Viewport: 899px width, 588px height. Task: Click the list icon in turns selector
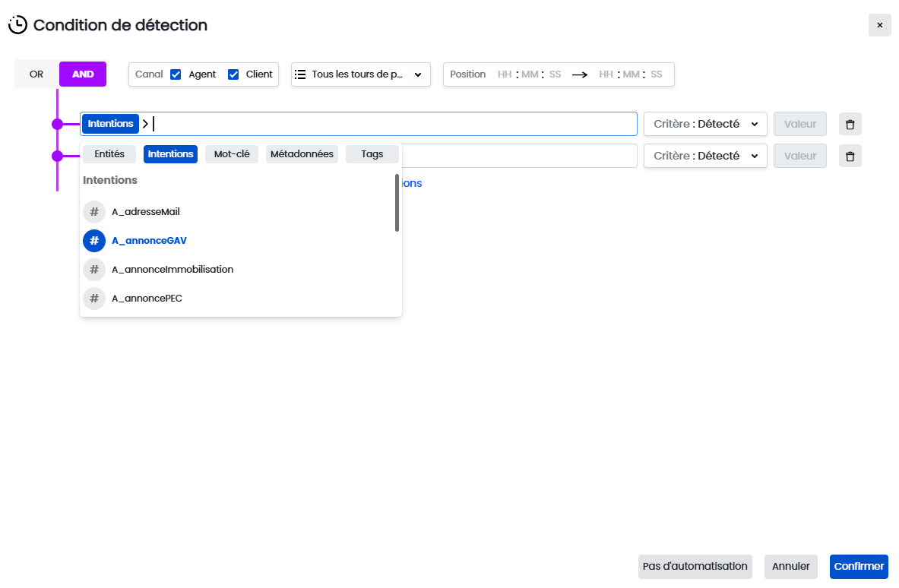(300, 74)
